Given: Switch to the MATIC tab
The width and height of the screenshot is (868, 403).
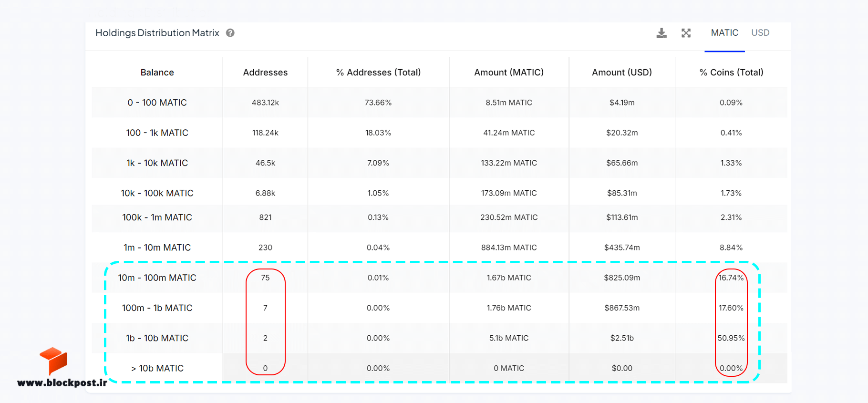Looking at the screenshot, I should [x=724, y=32].
